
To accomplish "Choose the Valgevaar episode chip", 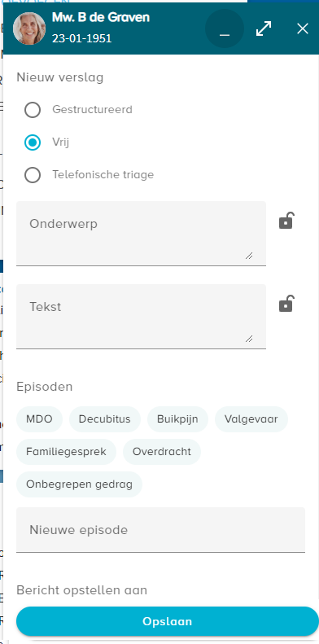I will click(x=251, y=419).
